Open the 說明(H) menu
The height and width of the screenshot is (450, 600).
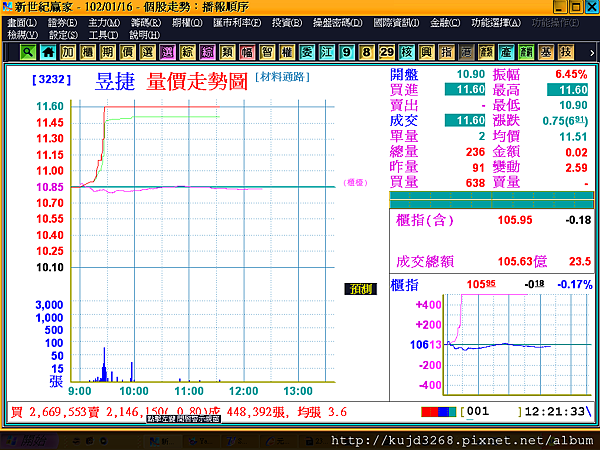(x=144, y=35)
